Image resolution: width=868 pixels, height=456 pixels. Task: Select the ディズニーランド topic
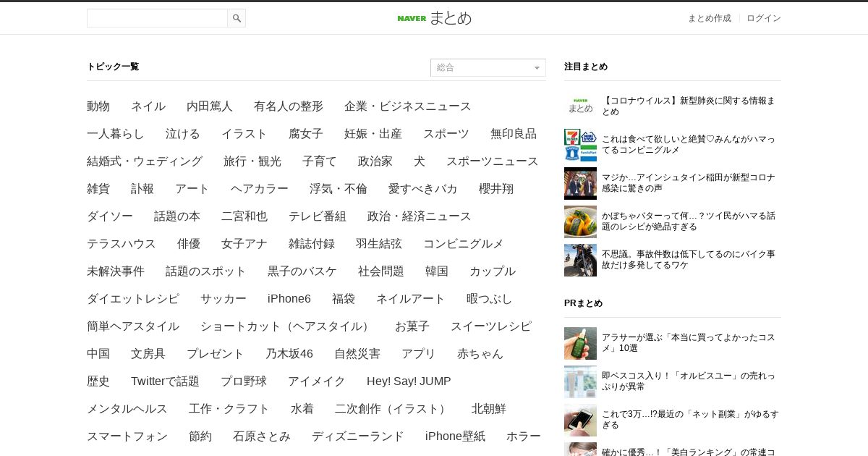click(358, 436)
